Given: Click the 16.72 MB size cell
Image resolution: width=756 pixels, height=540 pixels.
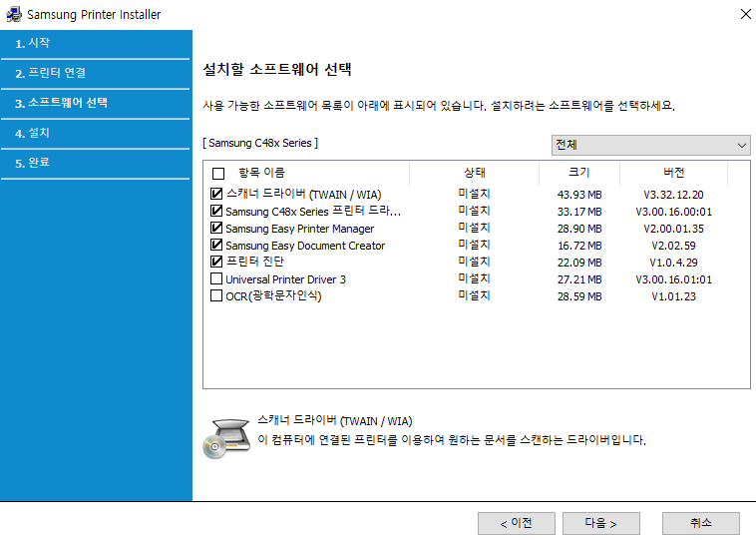Looking at the screenshot, I should click(x=579, y=246).
